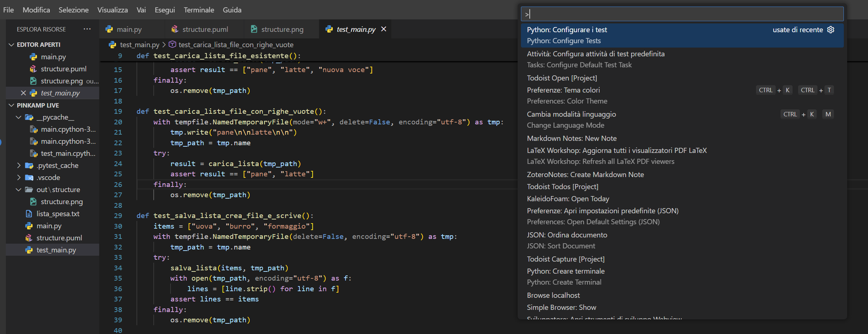Expand the .pytest_cache folder chevron
The height and width of the screenshot is (334, 868).
(x=19, y=165)
